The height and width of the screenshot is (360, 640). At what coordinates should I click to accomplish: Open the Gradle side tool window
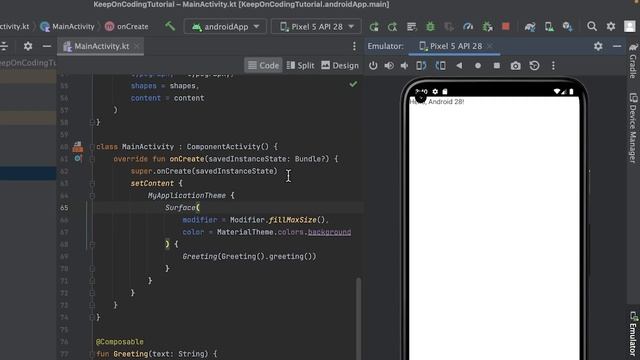pyautogui.click(x=633, y=60)
